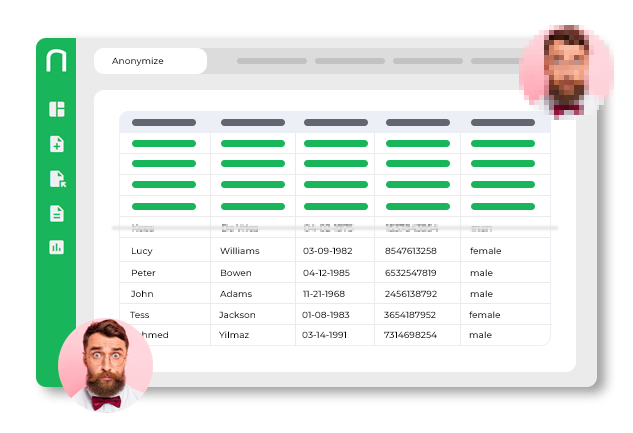Select the Anonymize tab
Image resolution: width=633 pixels, height=433 pixels.
pyautogui.click(x=151, y=61)
